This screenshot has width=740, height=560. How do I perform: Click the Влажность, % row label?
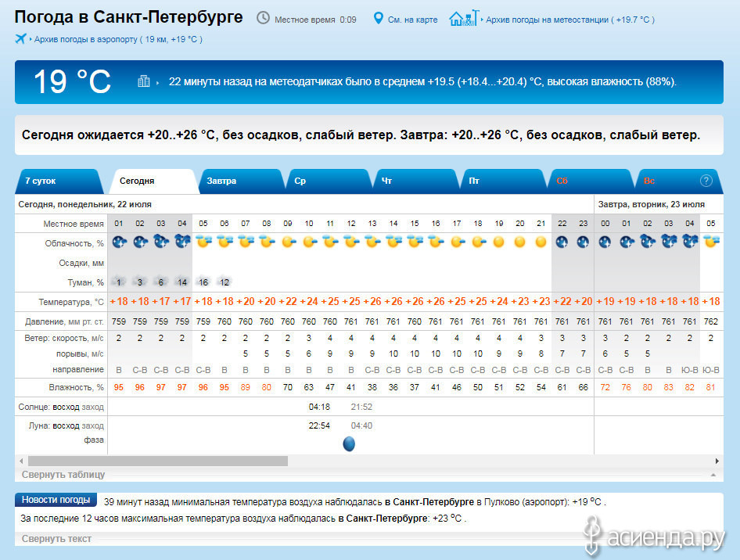click(76, 387)
